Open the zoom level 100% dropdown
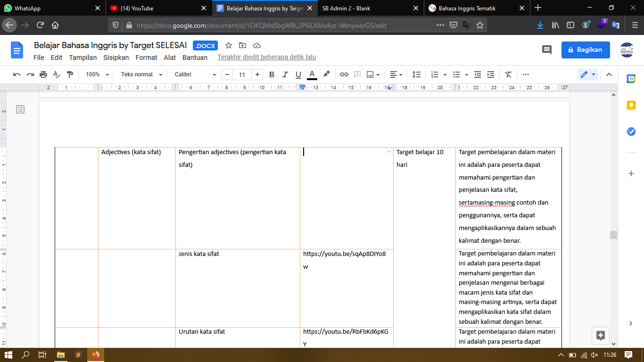Viewport: 644px width, 362px height. click(97, 74)
